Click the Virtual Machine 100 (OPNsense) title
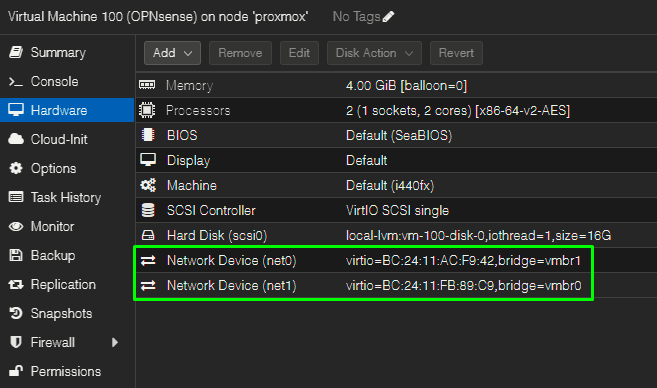Image resolution: width=657 pixels, height=388 pixels. tap(158, 17)
